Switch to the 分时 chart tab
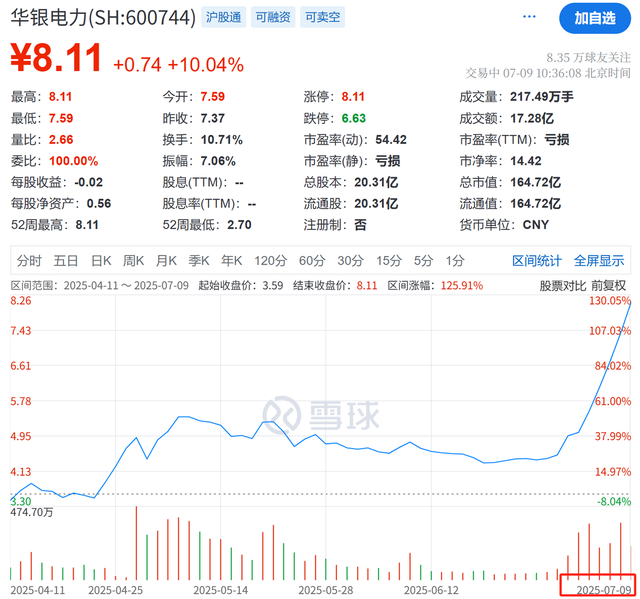 click(x=29, y=260)
